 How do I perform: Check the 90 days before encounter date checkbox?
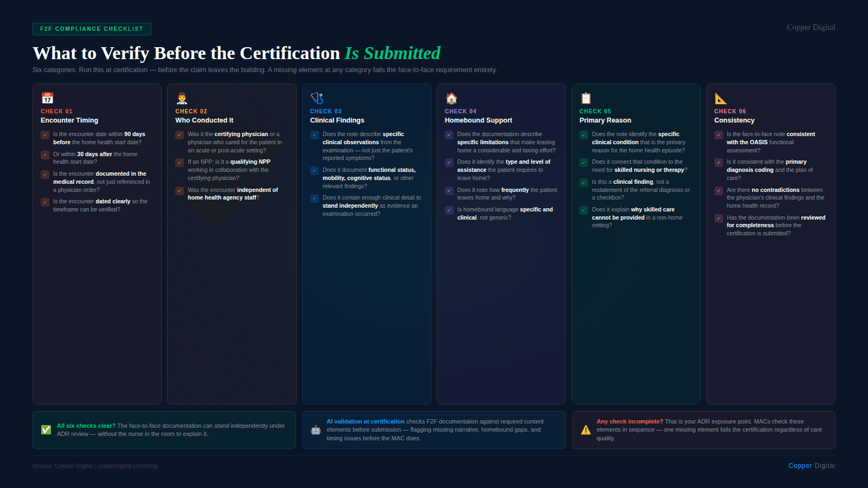[45, 135]
